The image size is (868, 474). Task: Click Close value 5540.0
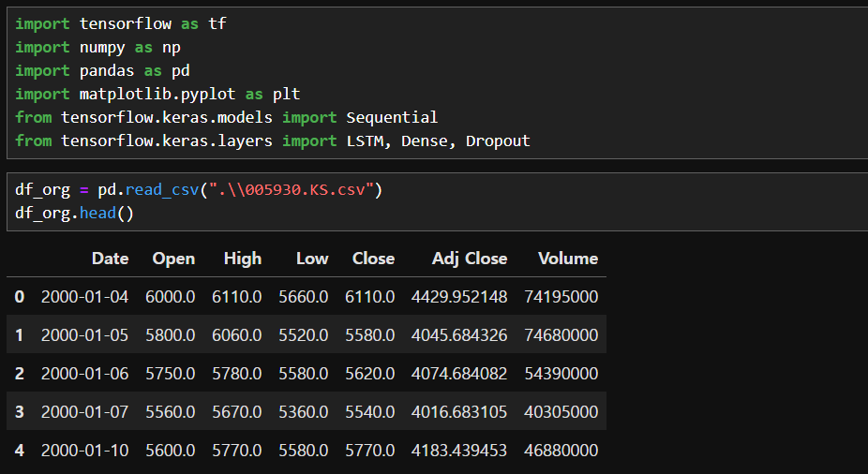coord(369,412)
